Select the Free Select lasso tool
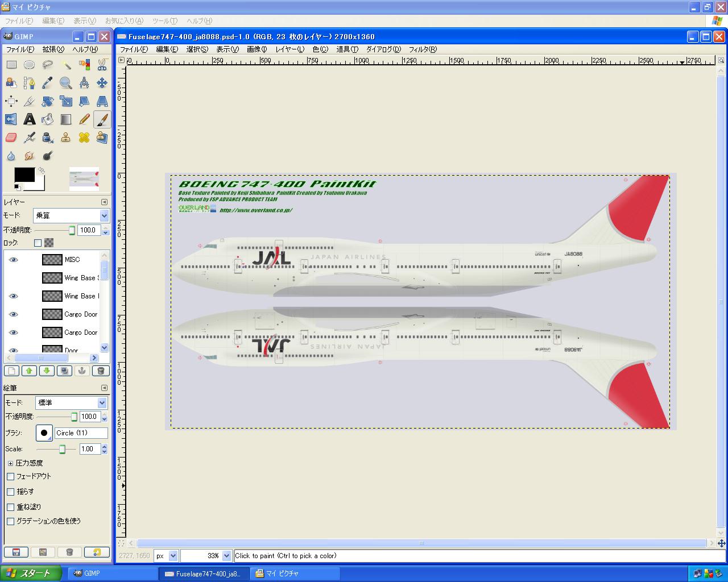Image resolution: width=728 pixels, height=582 pixels. click(x=47, y=65)
